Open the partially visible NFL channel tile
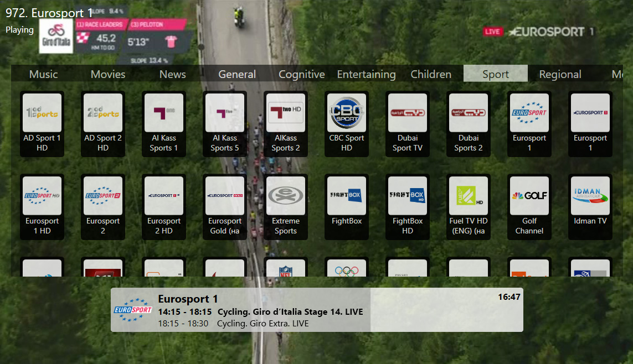The width and height of the screenshot is (633, 364). tap(285, 267)
